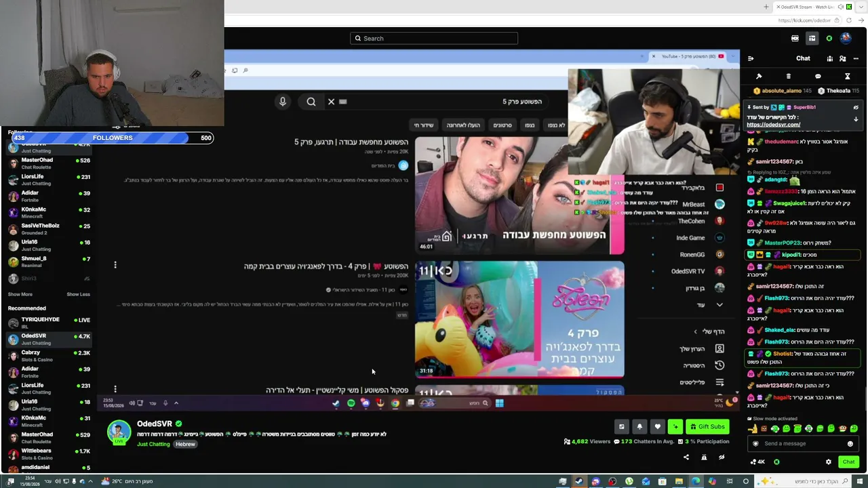Toggle the notification bell button
The width and height of the screenshot is (868, 488).
[639, 426]
